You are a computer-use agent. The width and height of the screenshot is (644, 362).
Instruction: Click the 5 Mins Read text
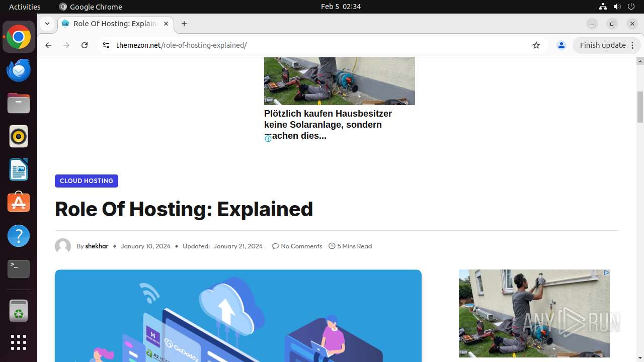point(354,246)
